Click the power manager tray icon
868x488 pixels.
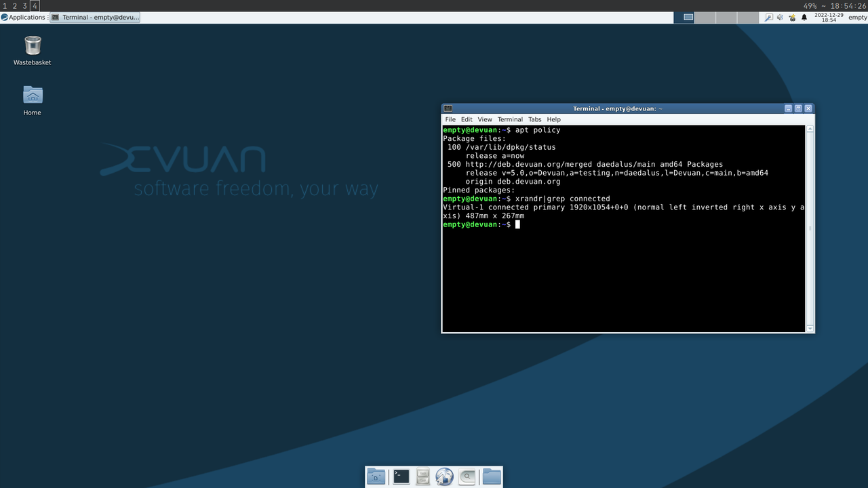[x=792, y=18]
